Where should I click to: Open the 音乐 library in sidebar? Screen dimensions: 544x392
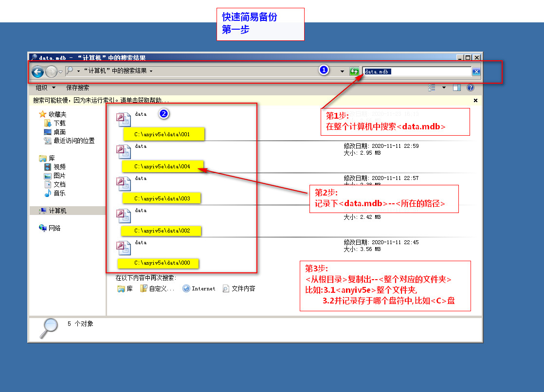(x=59, y=194)
